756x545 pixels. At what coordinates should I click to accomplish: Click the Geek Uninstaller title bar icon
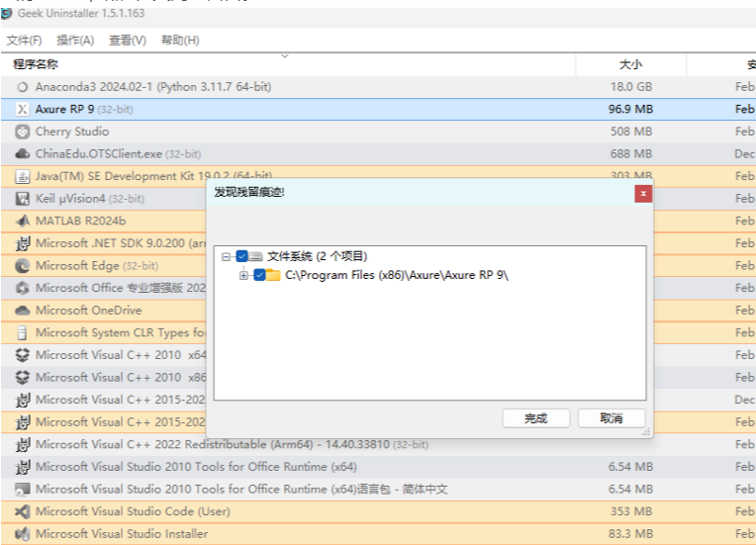point(6,14)
